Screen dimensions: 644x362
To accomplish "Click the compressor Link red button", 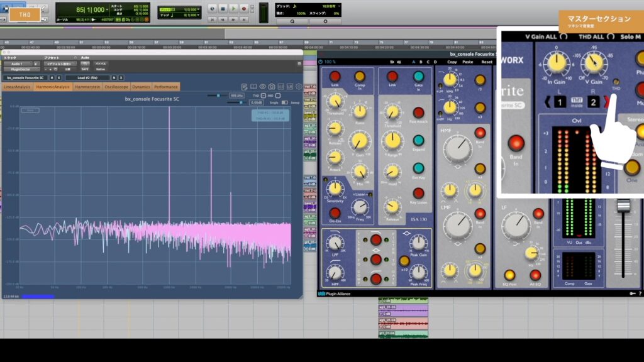I will point(335,76).
